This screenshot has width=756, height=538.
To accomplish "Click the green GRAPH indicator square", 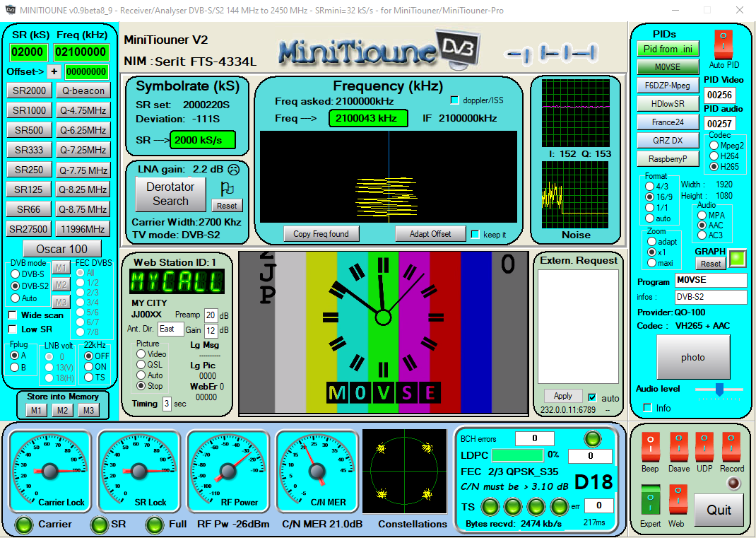I will point(737,258).
